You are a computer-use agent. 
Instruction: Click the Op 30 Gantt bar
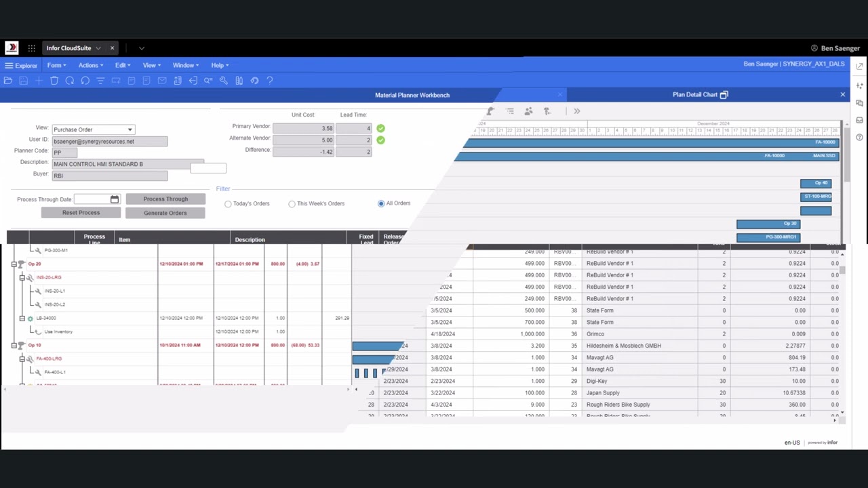point(768,224)
